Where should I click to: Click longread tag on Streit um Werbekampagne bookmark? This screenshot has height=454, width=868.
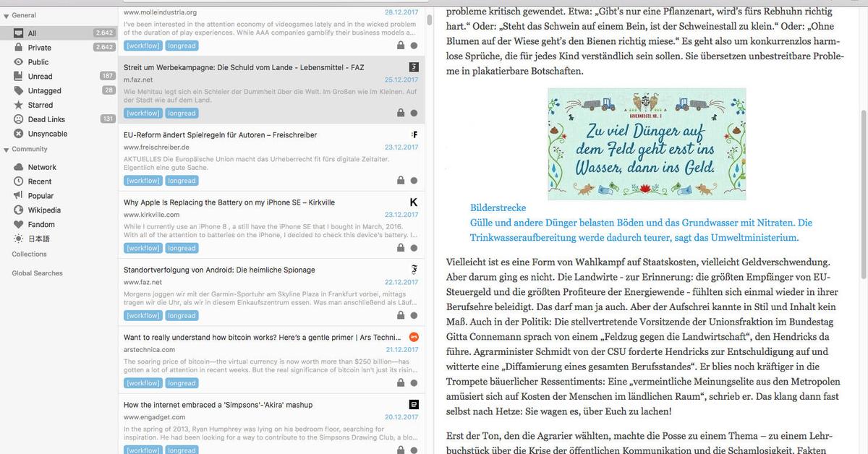(182, 113)
